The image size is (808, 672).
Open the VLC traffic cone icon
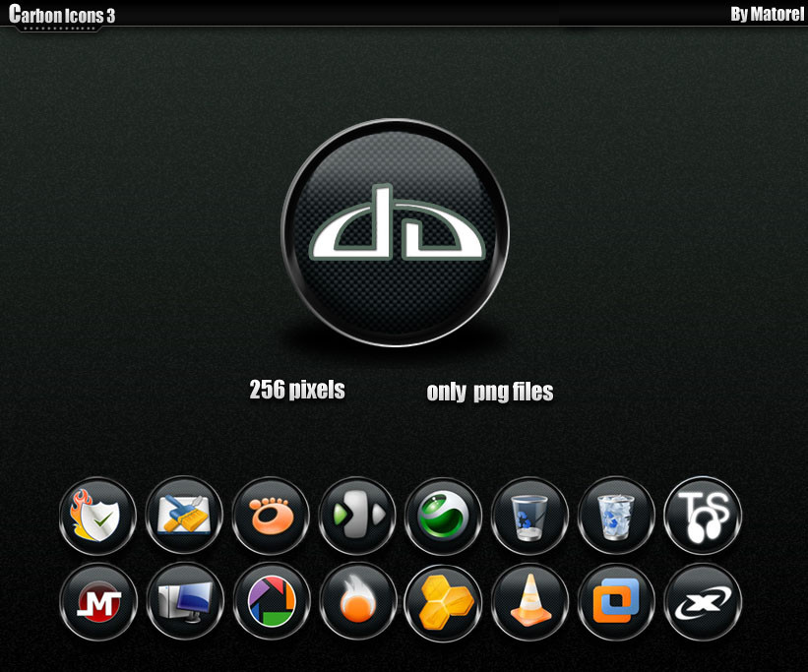530,602
